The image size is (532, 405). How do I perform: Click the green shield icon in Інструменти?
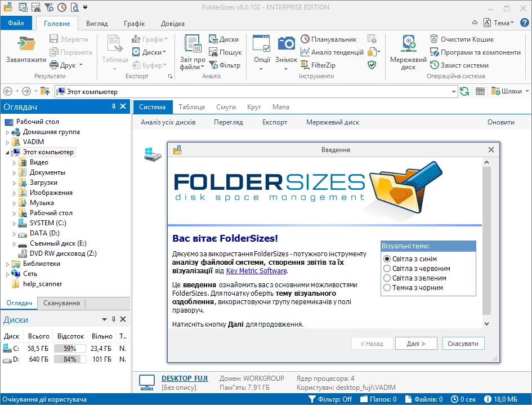pos(372,65)
